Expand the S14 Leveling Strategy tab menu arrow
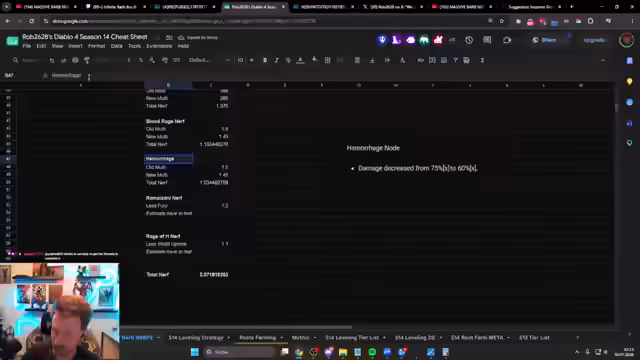Viewport: 640px width, 360px height. tap(228, 338)
